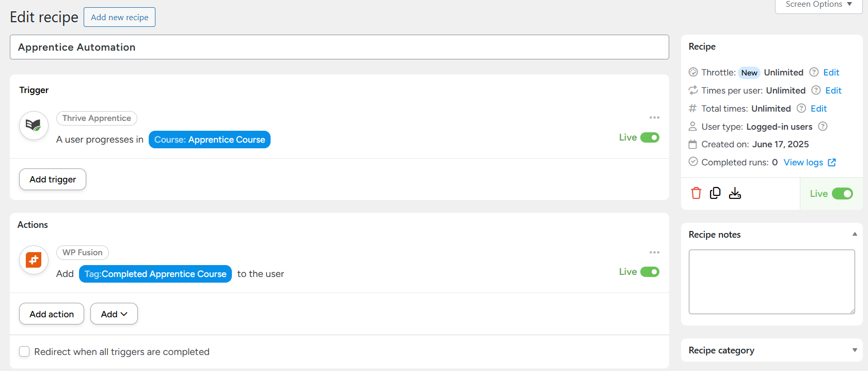
Task: Duplicate the recipe with the copy icon
Action: click(715, 193)
